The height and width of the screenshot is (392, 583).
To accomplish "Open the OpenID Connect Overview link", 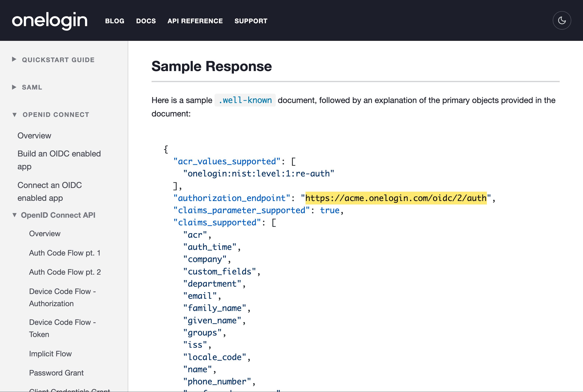I will coord(34,136).
